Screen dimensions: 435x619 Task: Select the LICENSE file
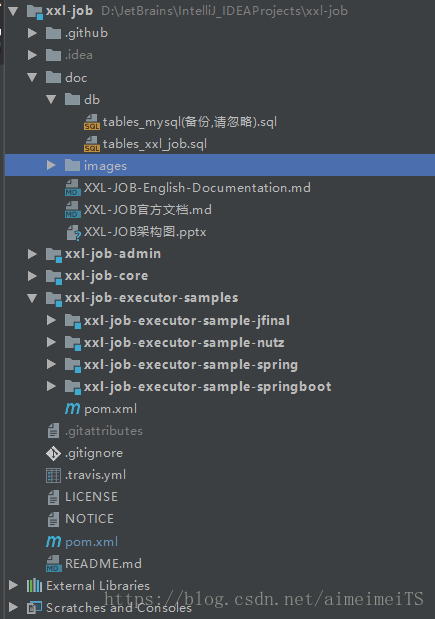point(91,497)
